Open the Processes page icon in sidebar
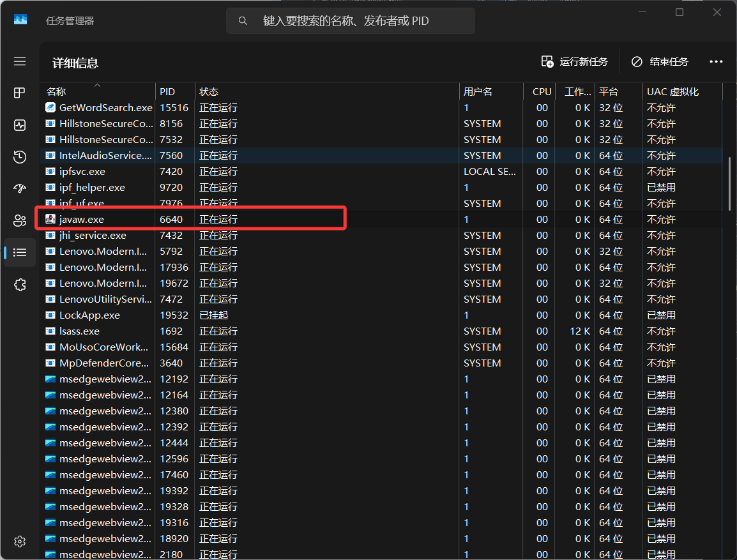 20,93
